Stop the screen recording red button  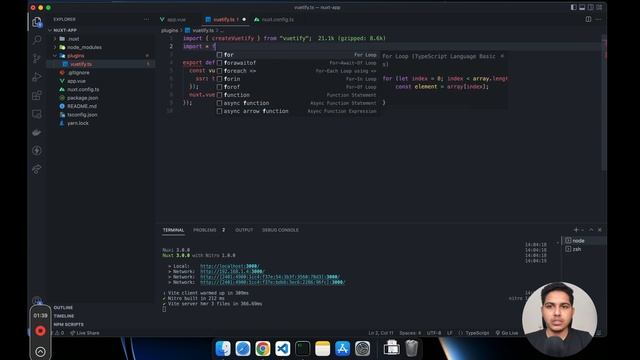pos(40,331)
